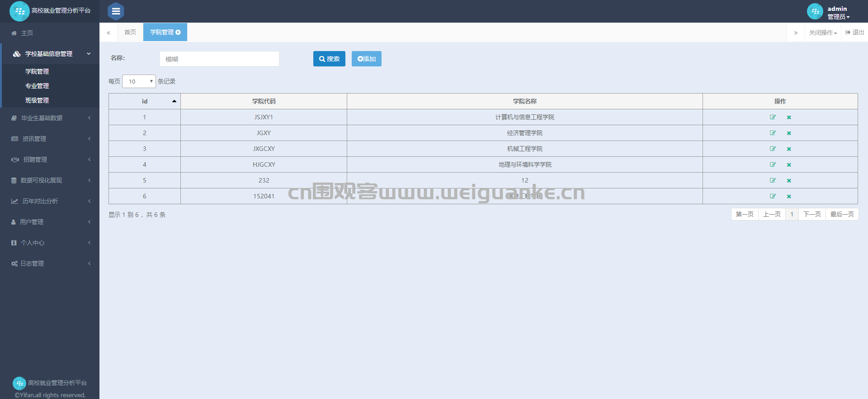Click the 退出 logout link
The height and width of the screenshot is (399, 868).
[854, 33]
